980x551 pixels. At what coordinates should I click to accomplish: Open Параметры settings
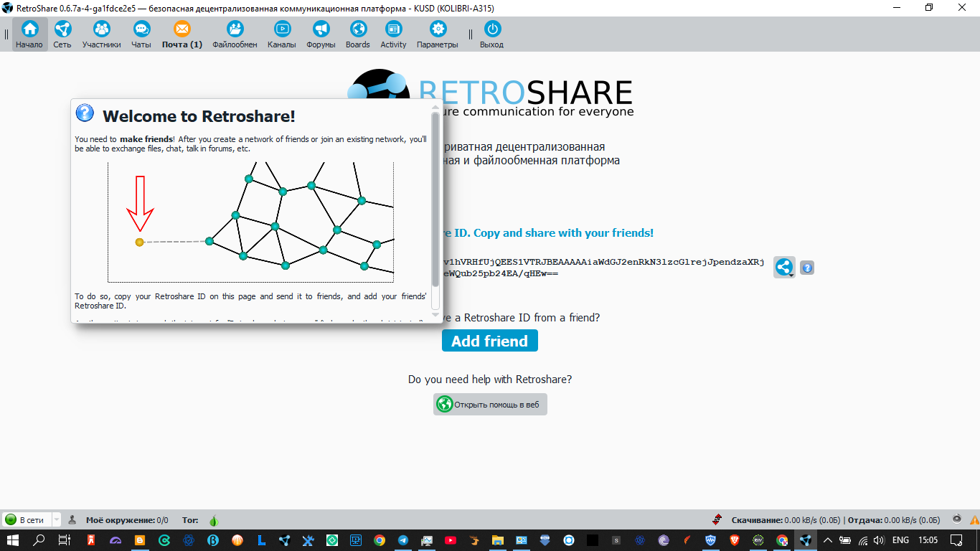tap(438, 34)
